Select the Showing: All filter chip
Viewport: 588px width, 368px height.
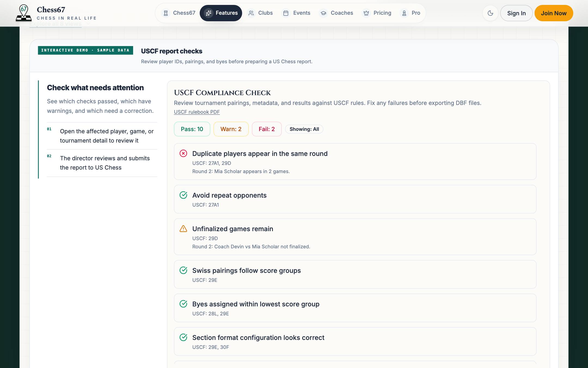pos(304,129)
